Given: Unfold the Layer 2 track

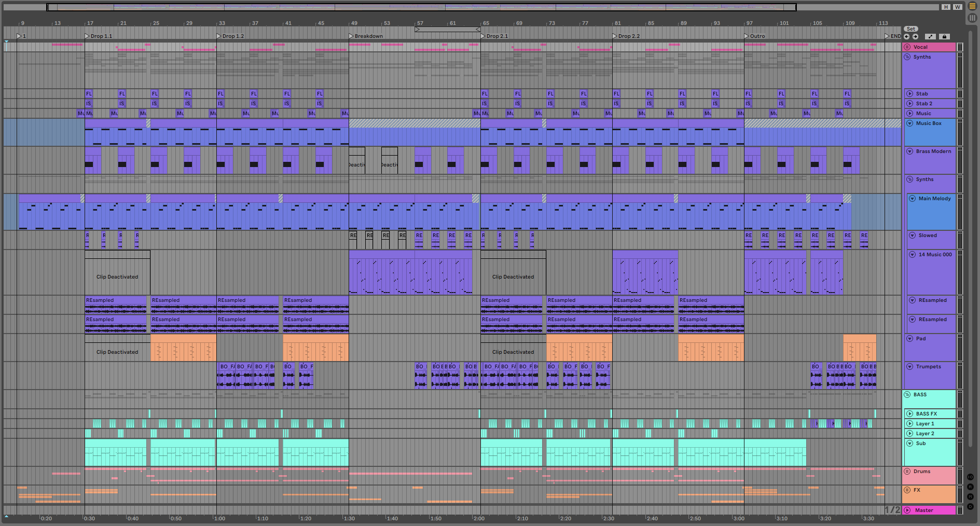Looking at the screenshot, I should click(909, 434).
